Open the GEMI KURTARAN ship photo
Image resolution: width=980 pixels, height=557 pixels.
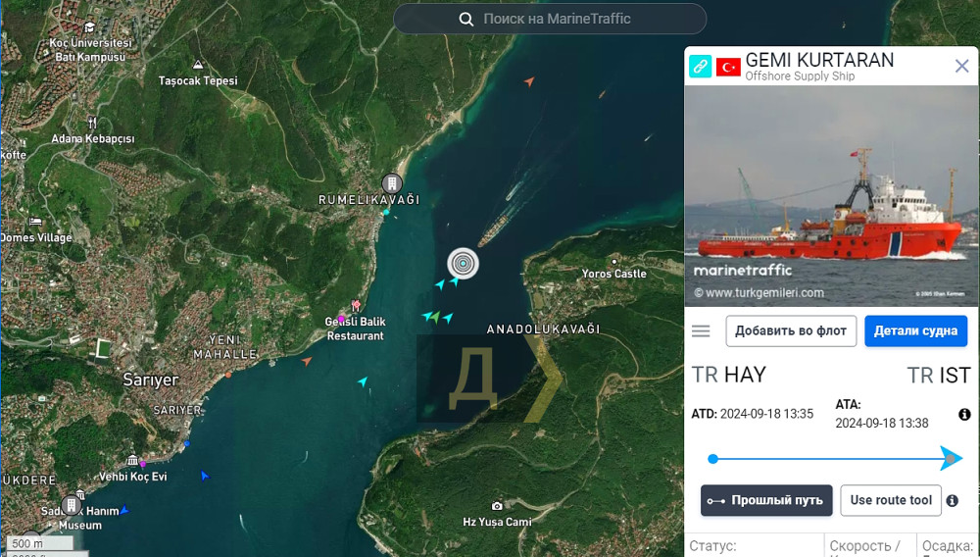tap(831, 196)
